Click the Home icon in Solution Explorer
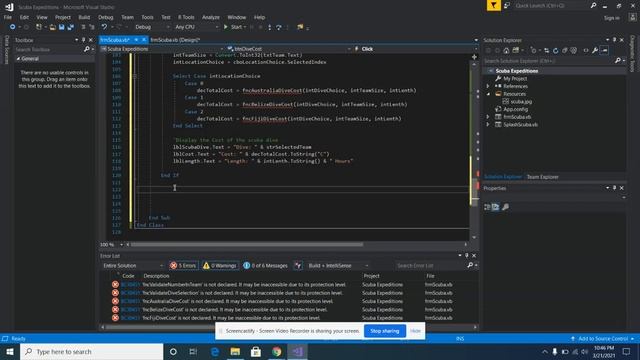The width and height of the screenshot is (640, 360). [x=506, y=51]
